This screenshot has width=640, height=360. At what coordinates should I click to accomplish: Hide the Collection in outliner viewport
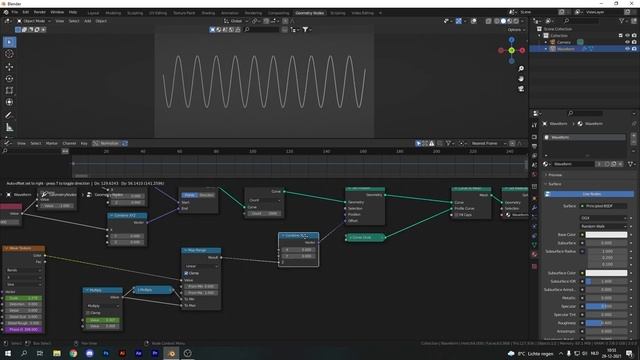(627, 36)
